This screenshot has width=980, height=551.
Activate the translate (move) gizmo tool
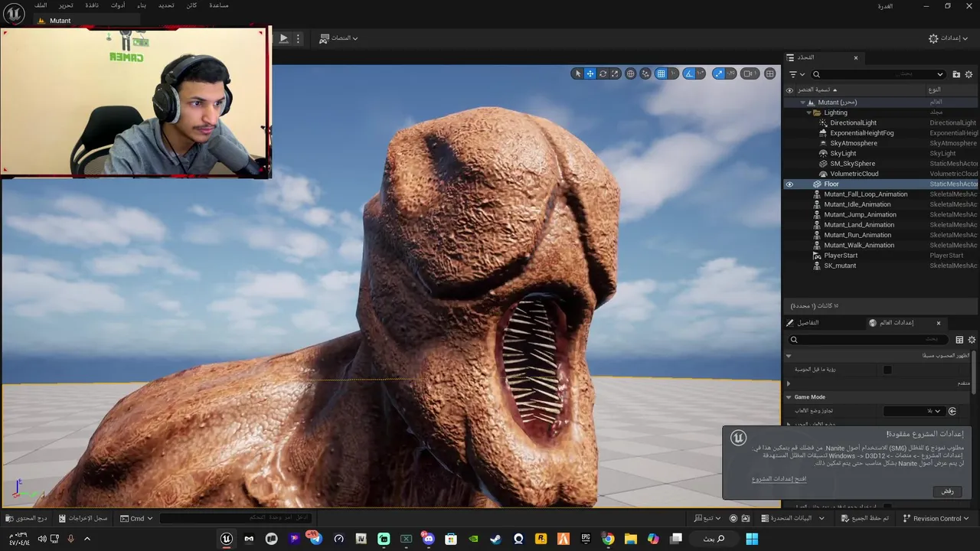pos(590,73)
